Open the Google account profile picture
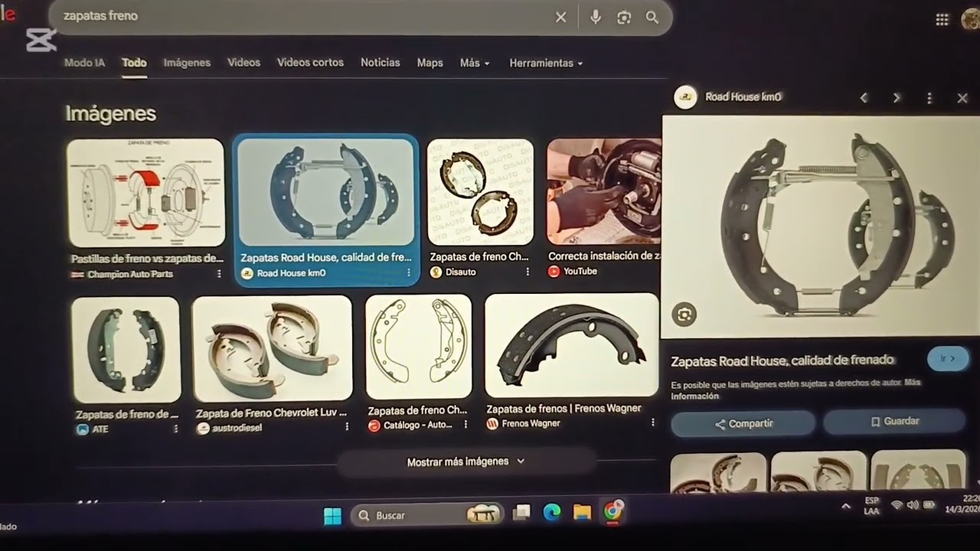The width and height of the screenshot is (980, 551). click(x=971, y=19)
